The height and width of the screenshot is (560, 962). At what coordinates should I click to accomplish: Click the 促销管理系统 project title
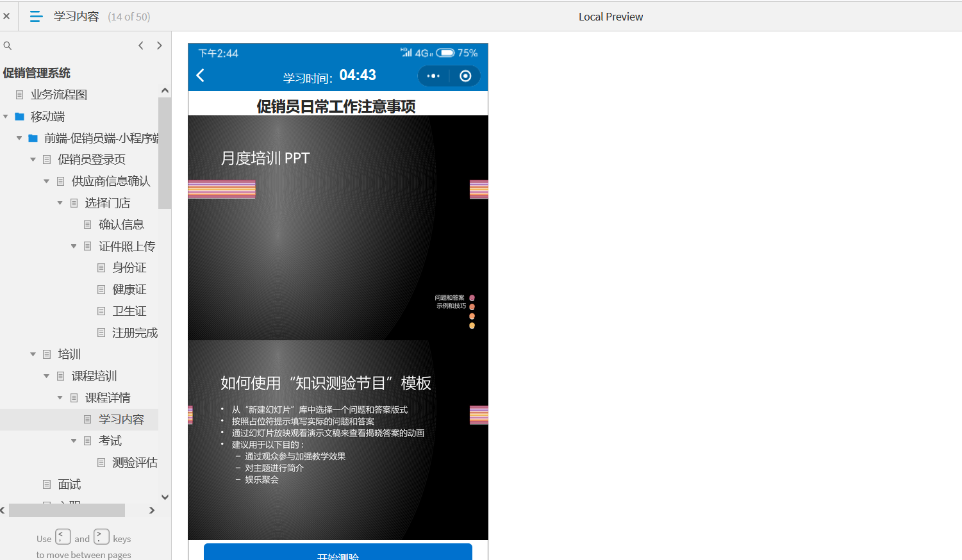pyautogui.click(x=37, y=73)
